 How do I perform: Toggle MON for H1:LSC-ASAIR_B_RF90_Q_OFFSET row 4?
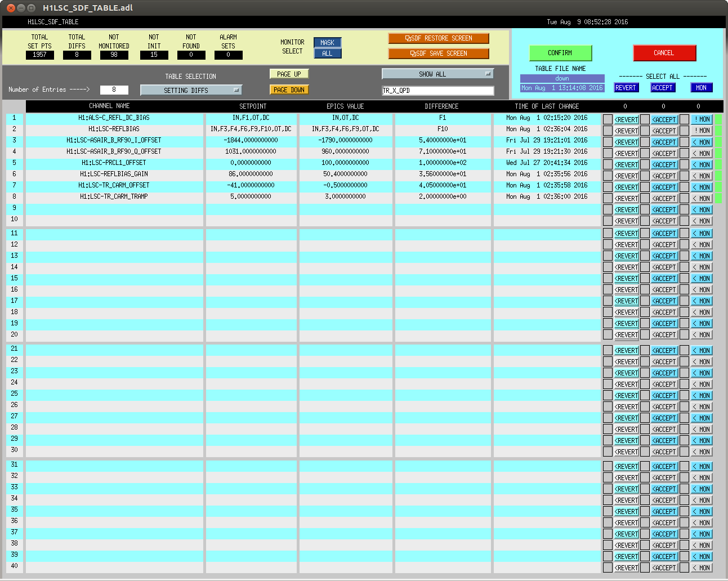point(702,153)
